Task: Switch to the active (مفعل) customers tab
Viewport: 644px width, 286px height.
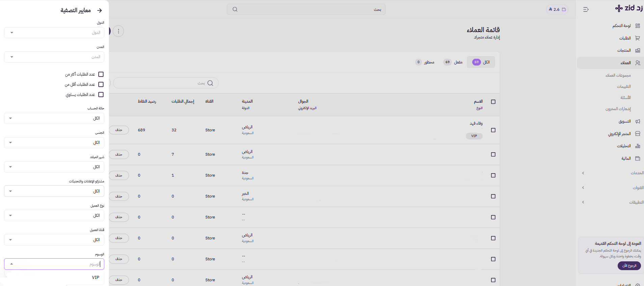Action: (x=453, y=62)
